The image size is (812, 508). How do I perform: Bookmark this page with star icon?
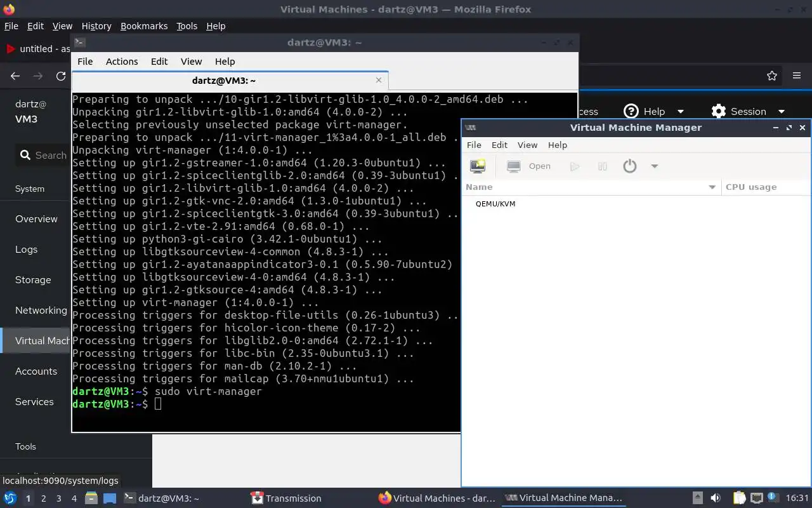click(772, 76)
